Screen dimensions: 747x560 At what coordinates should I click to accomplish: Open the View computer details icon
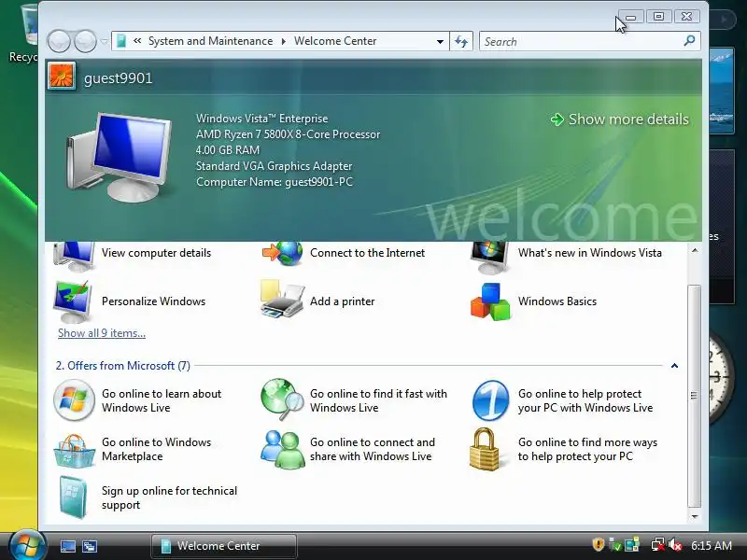74,255
